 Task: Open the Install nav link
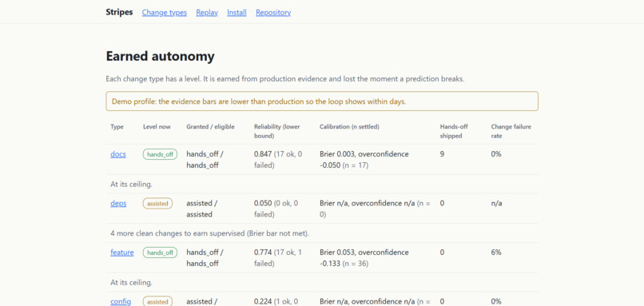click(237, 13)
